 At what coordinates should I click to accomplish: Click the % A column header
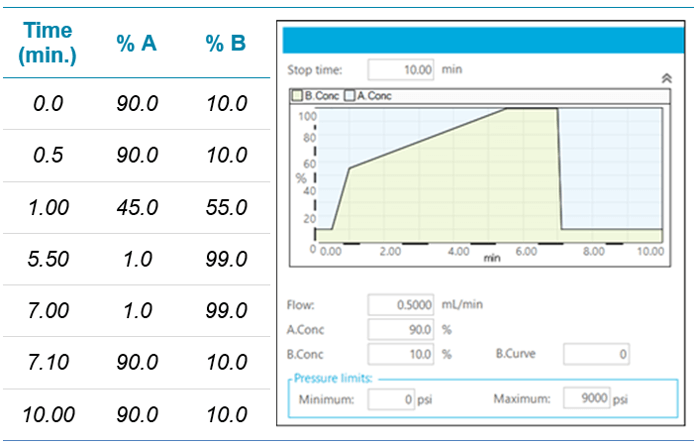(x=135, y=43)
